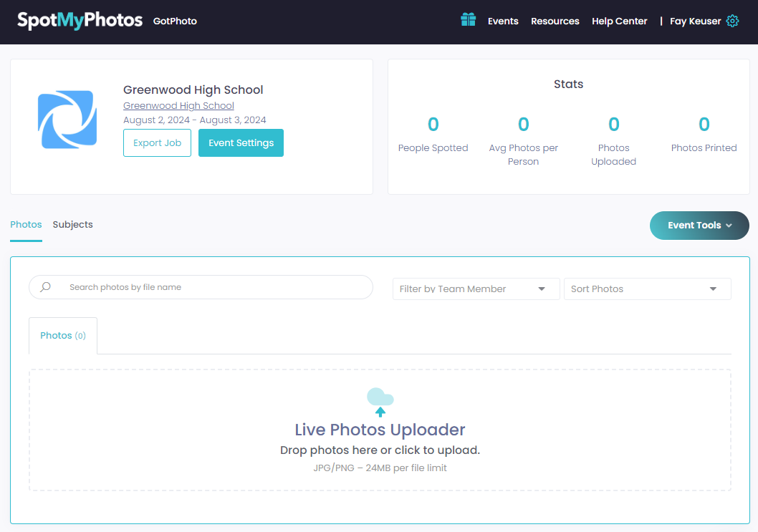Click the Live Photos Uploader heading
This screenshot has height=532, width=758.
click(x=380, y=430)
